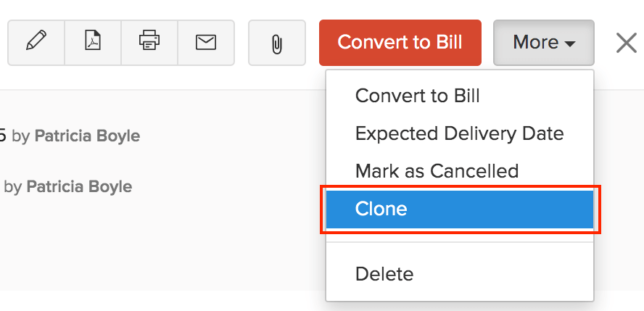Choose Convert to Bill from the dropdown menu

(417, 96)
